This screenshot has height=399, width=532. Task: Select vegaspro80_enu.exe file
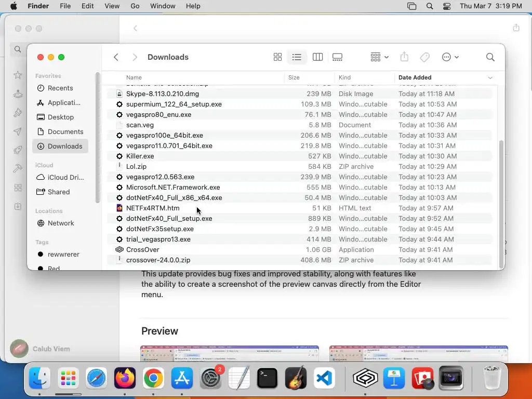[300, 115]
